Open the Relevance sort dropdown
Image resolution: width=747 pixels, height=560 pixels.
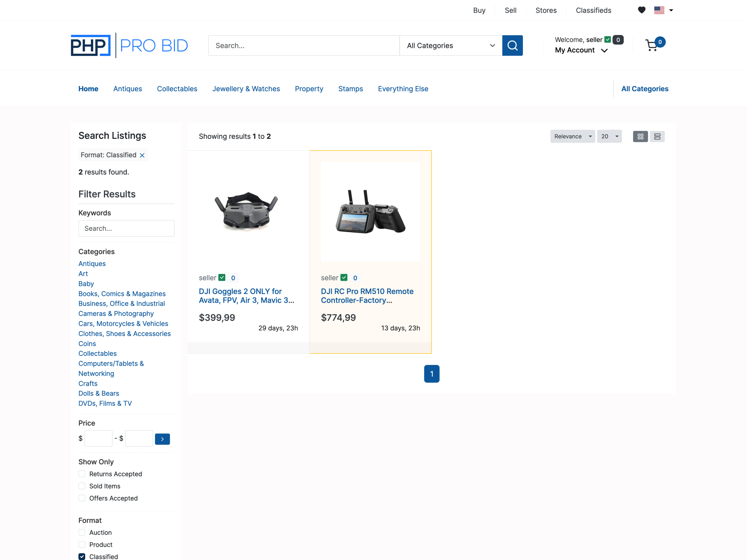click(x=573, y=136)
